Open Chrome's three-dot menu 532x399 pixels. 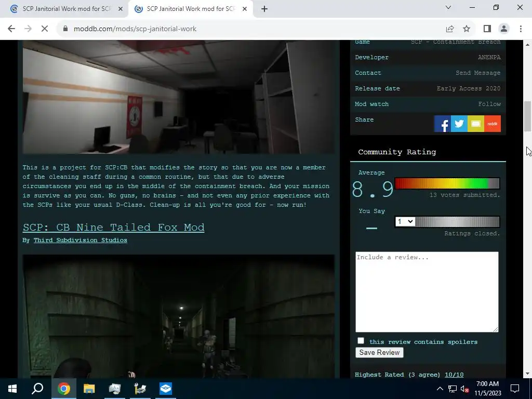tap(521, 29)
